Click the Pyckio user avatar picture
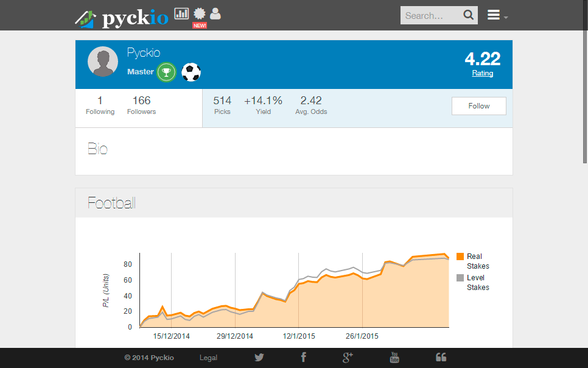The image size is (588, 368). pos(103,62)
